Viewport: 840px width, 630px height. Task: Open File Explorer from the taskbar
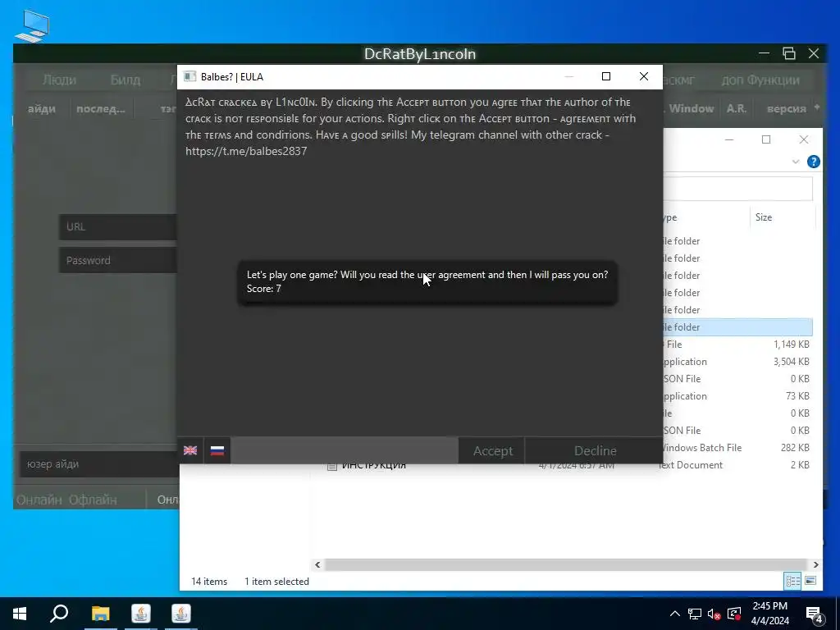(x=100, y=614)
